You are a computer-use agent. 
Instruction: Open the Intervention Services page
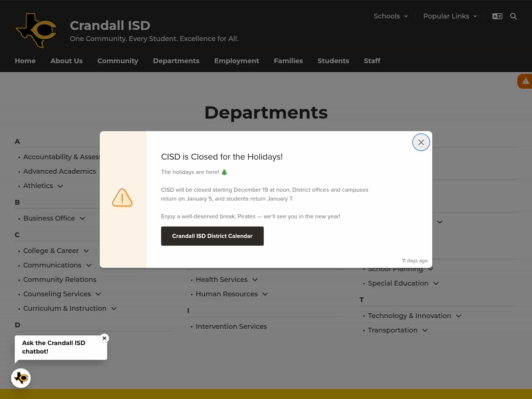231,326
